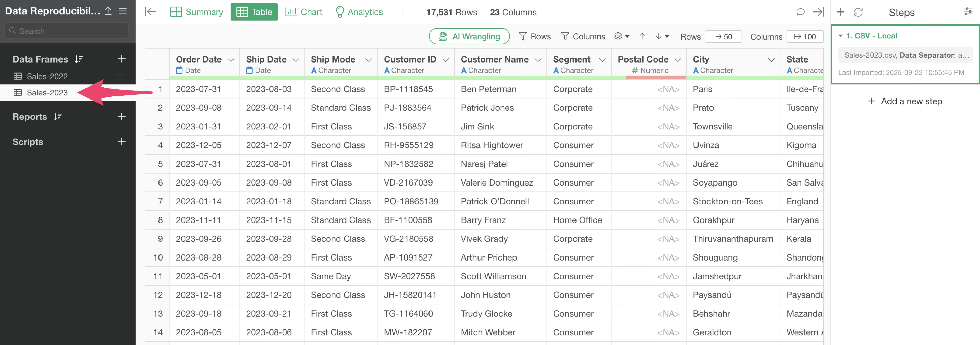Add a new Data Frame plus icon
This screenshot has width=980, height=345.
point(121,59)
